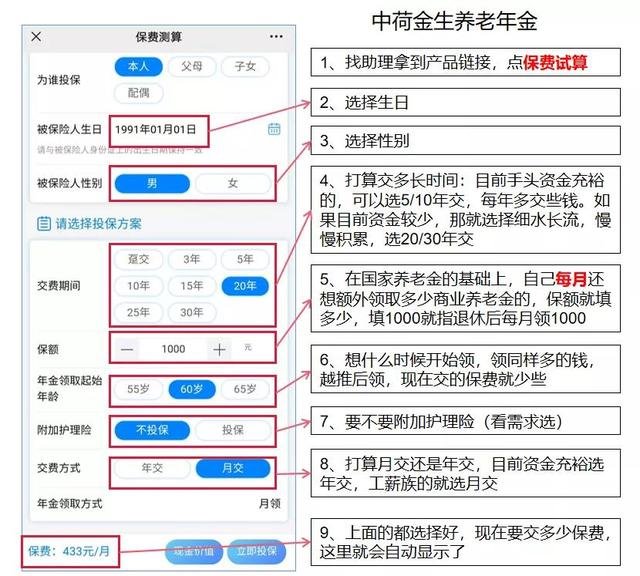Image resolution: width=640 pixels, height=576 pixels.
Task: Click the 年金领取起始年龄 label
Action: click(69, 389)
